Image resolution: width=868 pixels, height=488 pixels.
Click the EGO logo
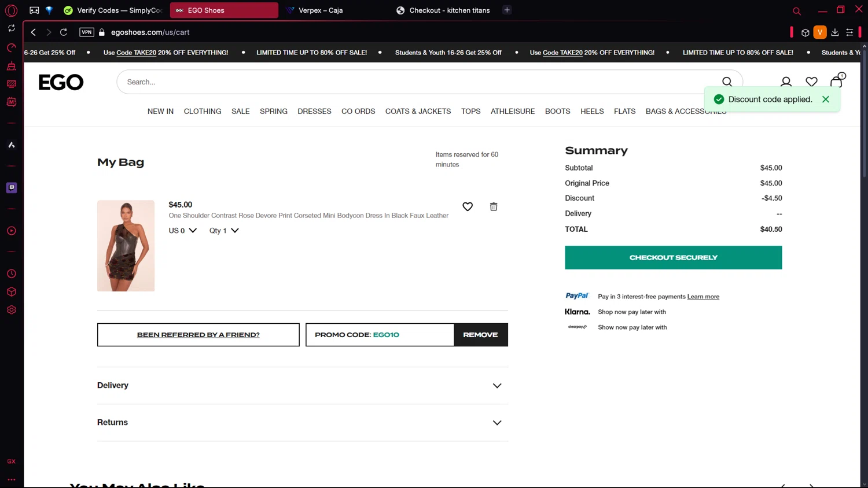click(61, 82)
